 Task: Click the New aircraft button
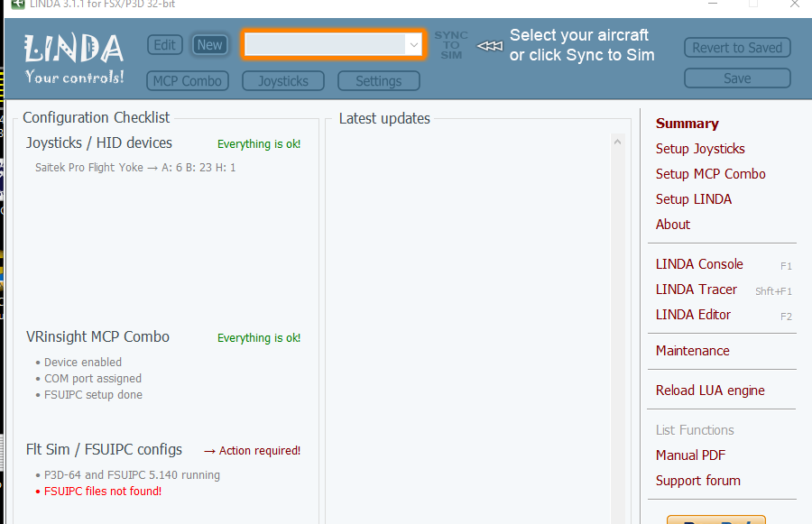coord(209,45)
